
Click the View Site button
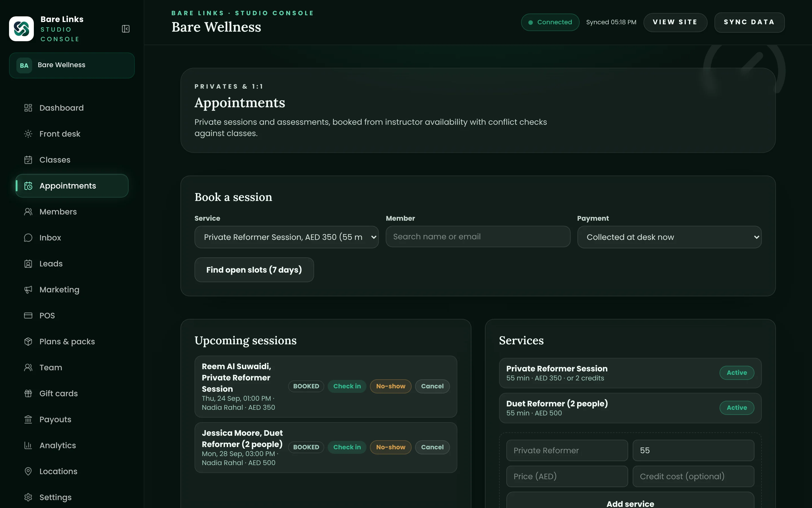(x=675, y=23)
